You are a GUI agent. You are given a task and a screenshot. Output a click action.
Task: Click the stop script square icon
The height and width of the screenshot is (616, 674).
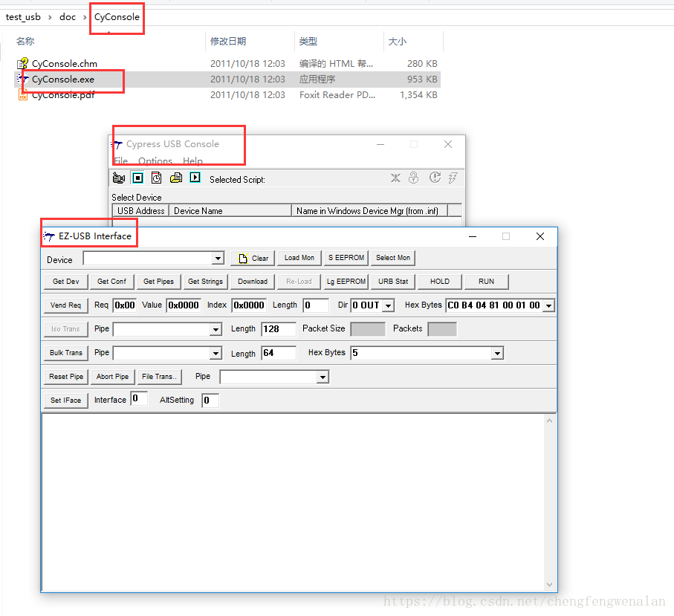137,178
